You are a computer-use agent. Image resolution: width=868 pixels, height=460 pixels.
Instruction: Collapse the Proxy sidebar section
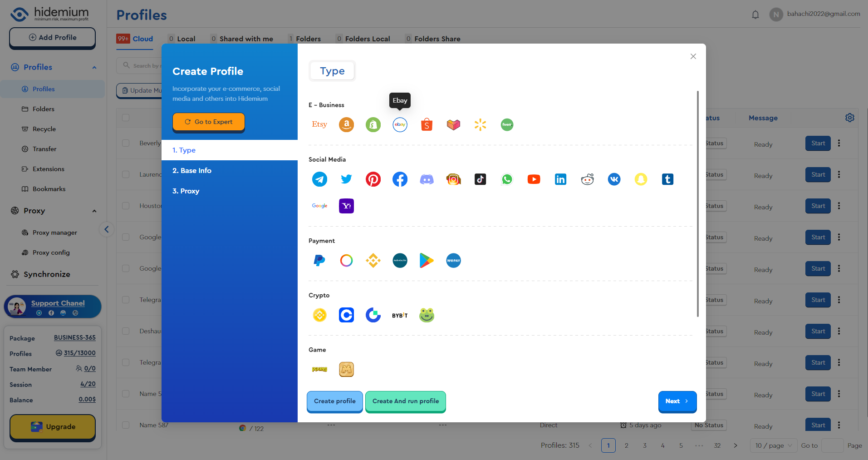click(94, 211)
